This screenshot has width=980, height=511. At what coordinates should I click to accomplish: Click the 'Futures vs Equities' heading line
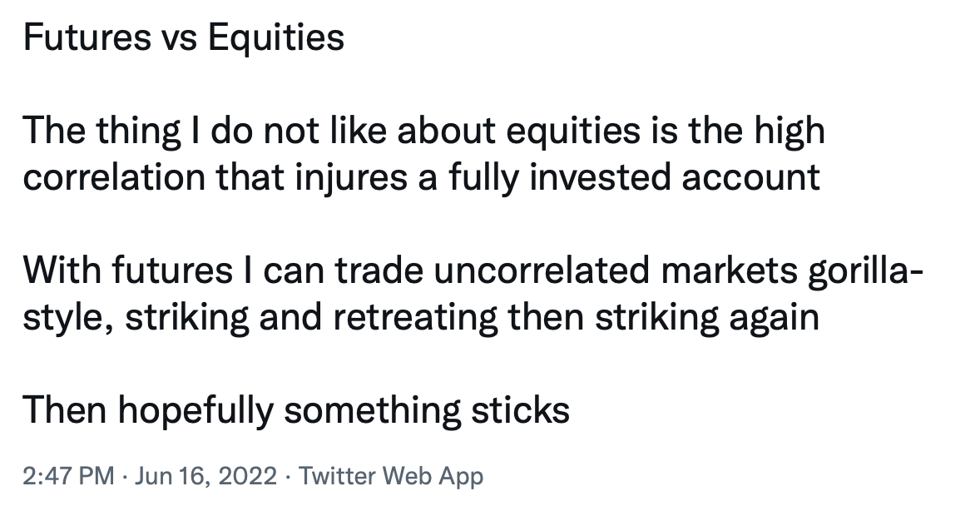184,37
